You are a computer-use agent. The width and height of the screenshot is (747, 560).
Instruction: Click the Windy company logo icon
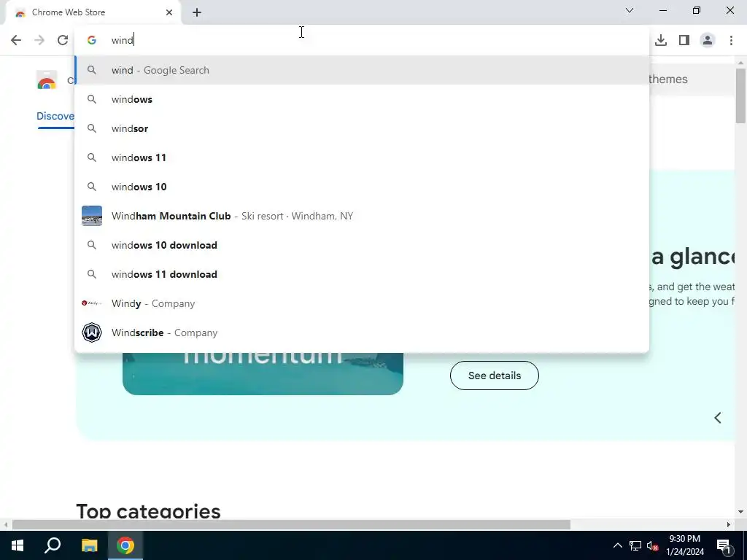[91, 303]
